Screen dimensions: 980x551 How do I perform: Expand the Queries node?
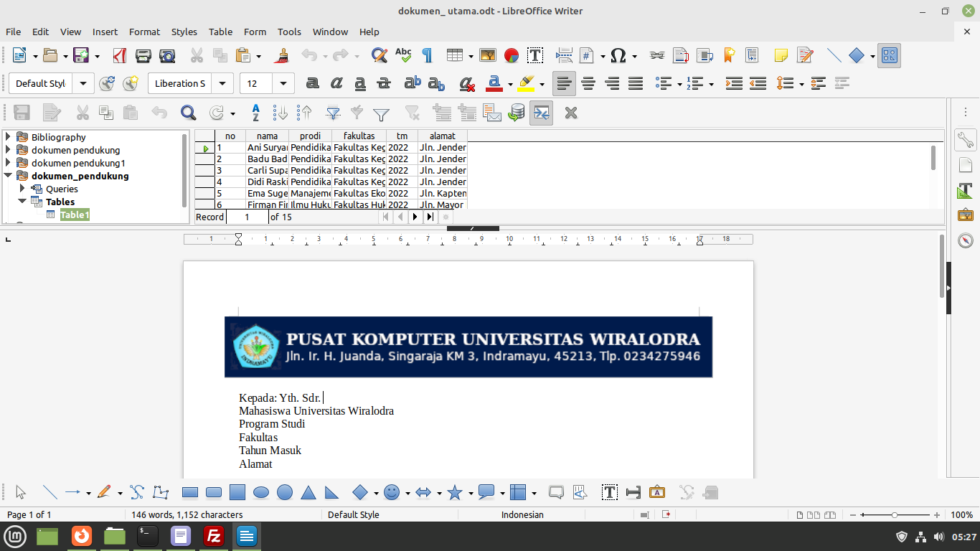22,189
